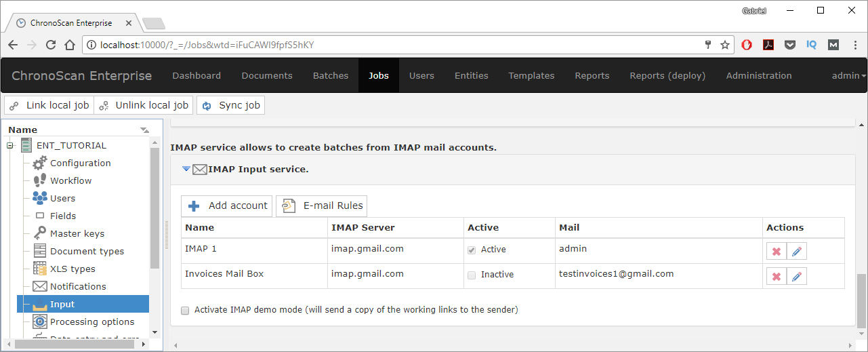Click the Name column sort arrow in tree
This screenshot has height=352, width=868.
[144, 130]
